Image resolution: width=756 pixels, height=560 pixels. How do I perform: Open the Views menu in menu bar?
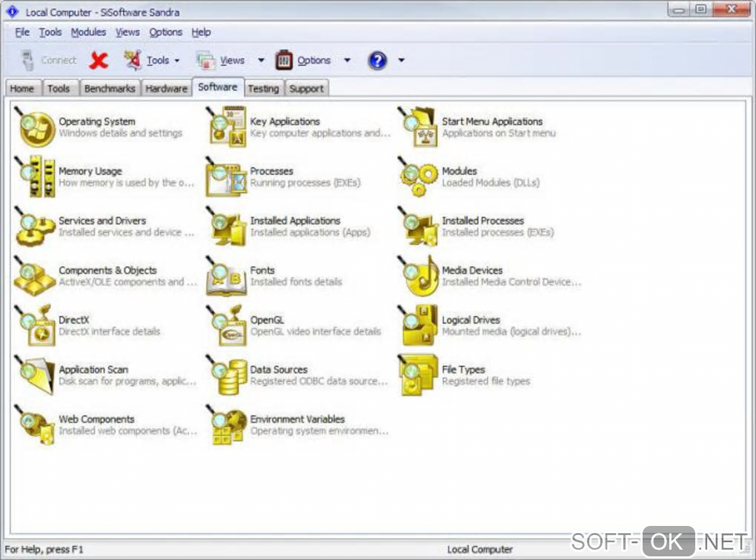127,33
